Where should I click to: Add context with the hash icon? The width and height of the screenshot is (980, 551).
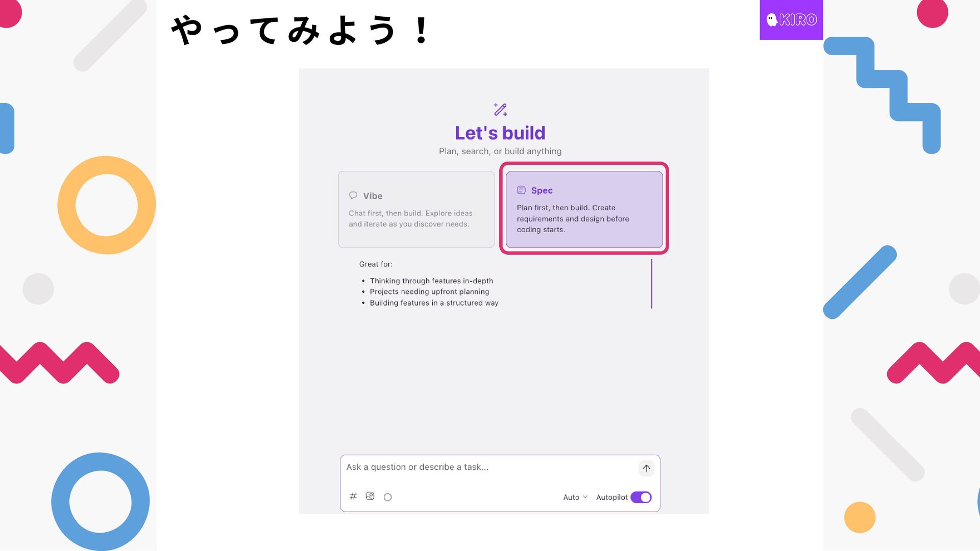(x=353, y=496)
